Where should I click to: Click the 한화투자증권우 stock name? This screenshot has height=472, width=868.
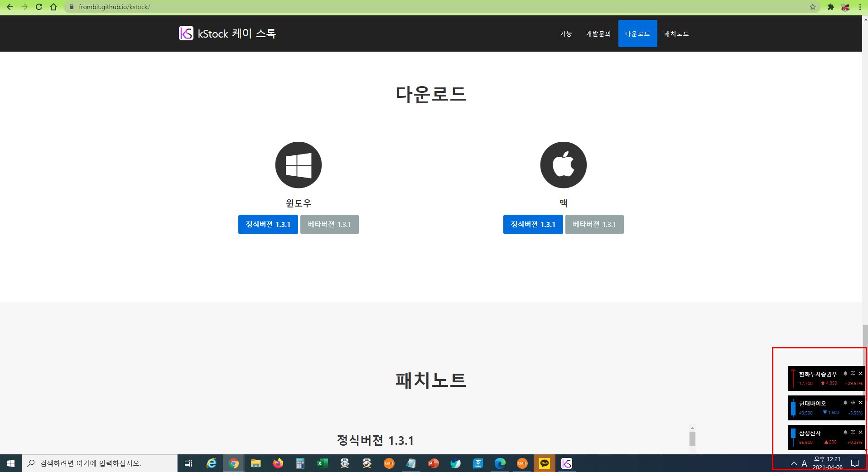818,374
